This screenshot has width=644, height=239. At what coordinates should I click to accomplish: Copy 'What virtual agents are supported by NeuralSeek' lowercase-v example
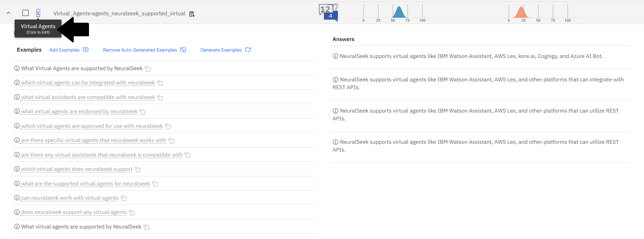pyautogui.click(x=146, y=227)
